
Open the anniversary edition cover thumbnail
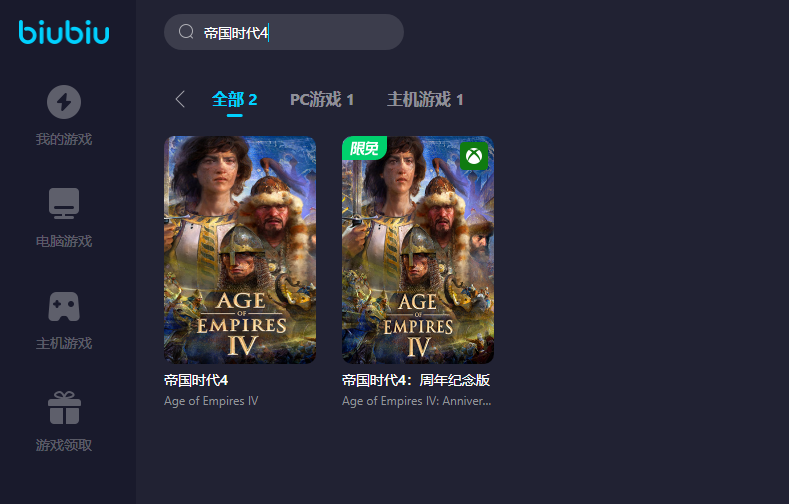[x=418, y=250]
